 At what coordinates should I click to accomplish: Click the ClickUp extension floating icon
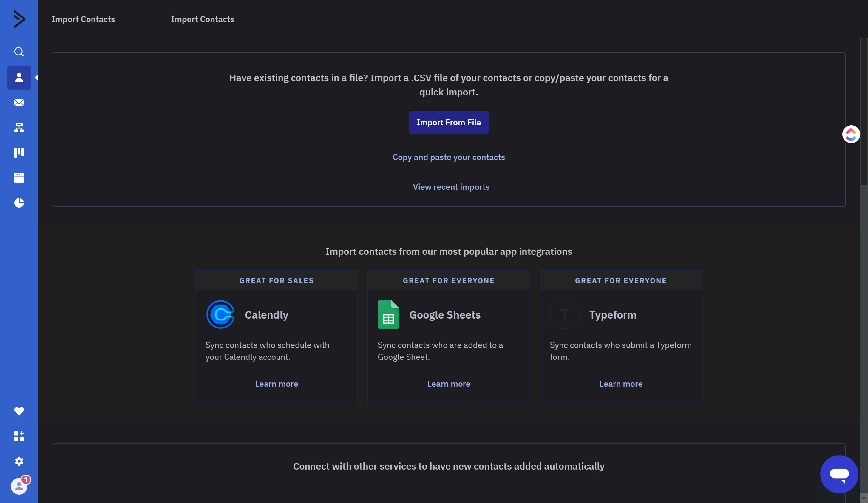(x=851, y=134)
